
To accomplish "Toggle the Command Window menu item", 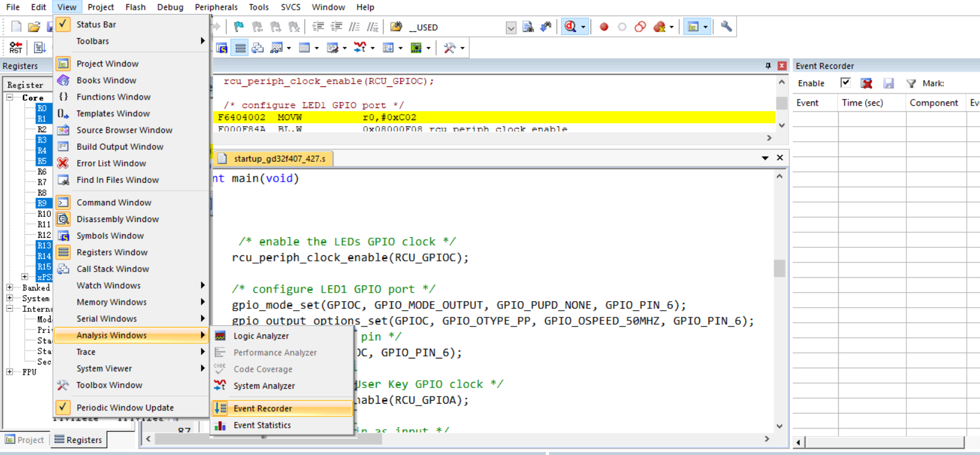I will 131,202.
